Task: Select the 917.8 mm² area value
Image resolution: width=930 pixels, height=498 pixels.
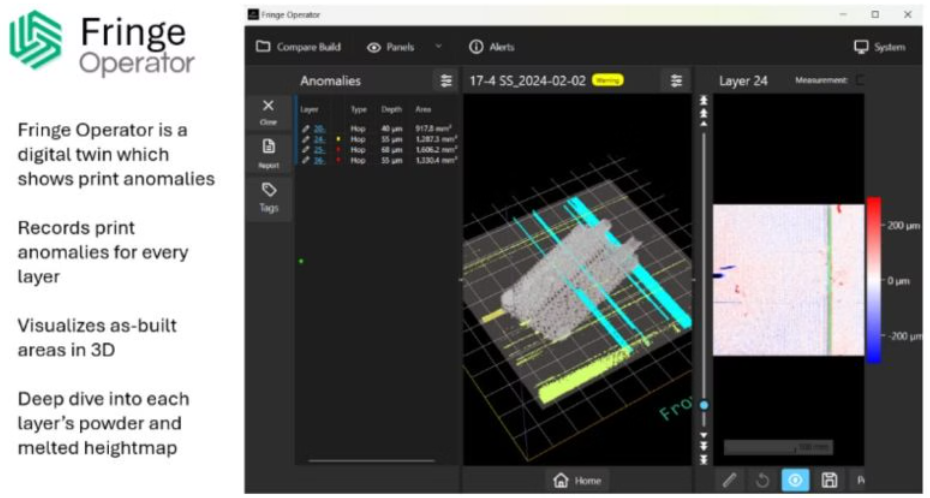Action: (x=433, y=129)
